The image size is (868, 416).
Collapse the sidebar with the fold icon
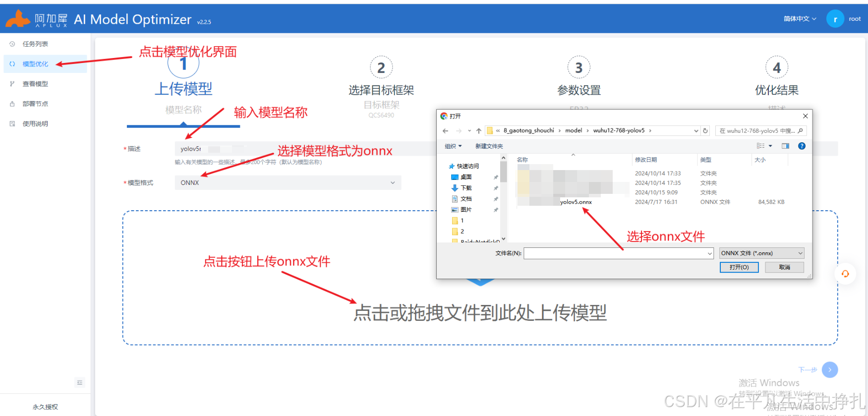point(80,382)
